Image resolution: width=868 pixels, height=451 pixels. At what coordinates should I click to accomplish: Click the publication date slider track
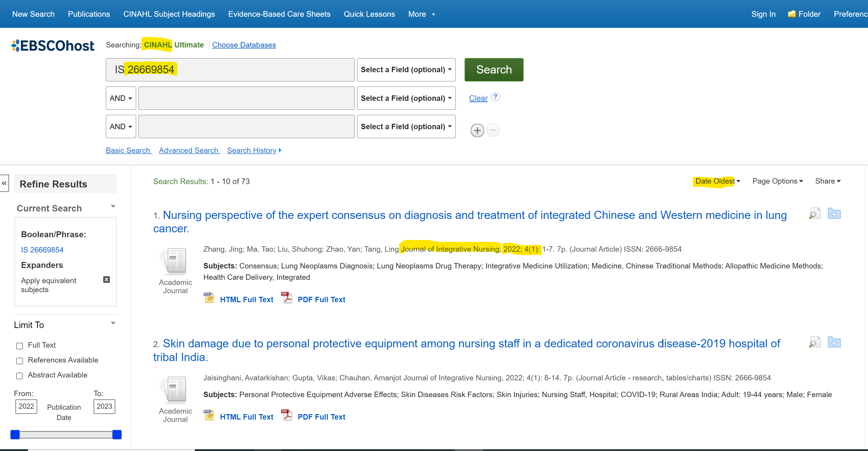66,435
